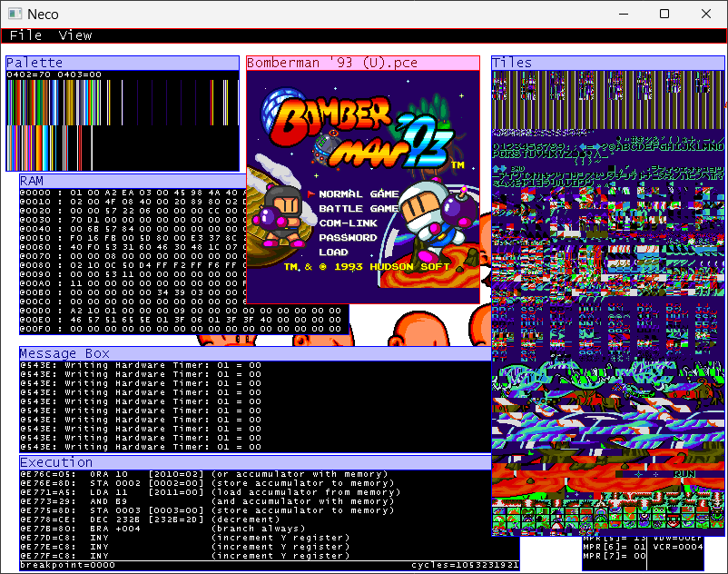Click execution line @E77D INY
The height and width of the screenshot is (574, 728).
[x=184, y=538]
